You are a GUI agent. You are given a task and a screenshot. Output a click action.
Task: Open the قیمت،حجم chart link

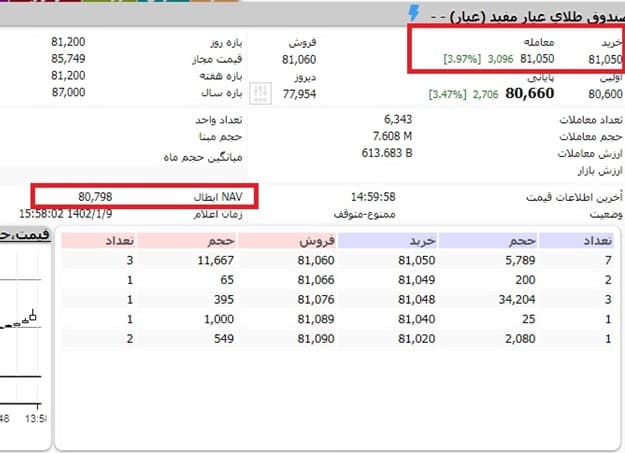(x=24, y=234)
